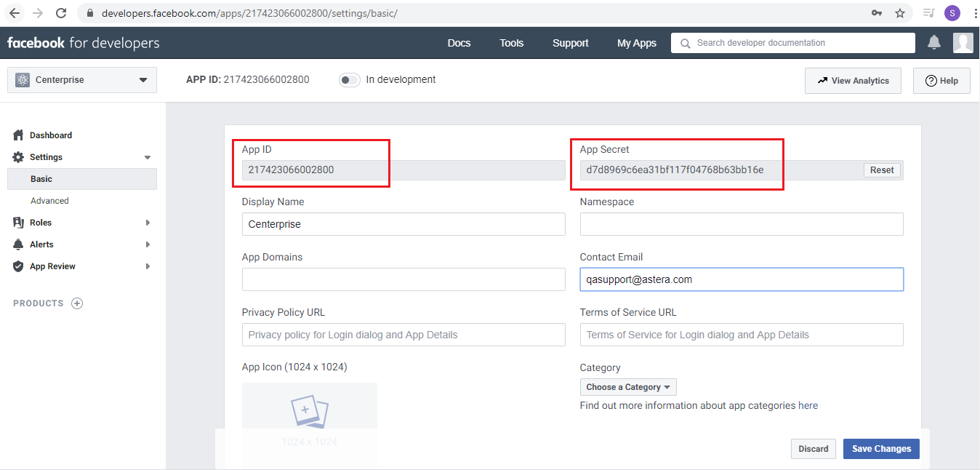
Task: Click the Display Name input field
Action: 403,224
